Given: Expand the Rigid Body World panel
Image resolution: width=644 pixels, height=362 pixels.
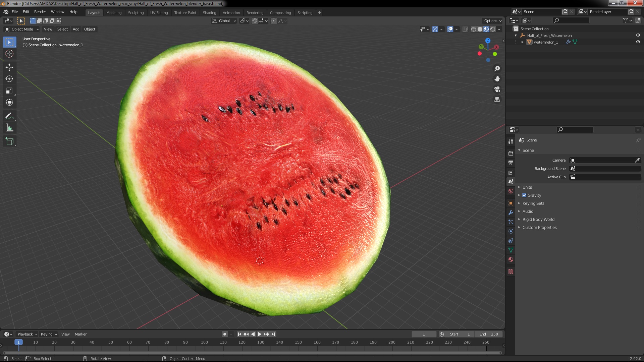Looking at the screenshot, I should pyautogui.click(x=538, y=219).
